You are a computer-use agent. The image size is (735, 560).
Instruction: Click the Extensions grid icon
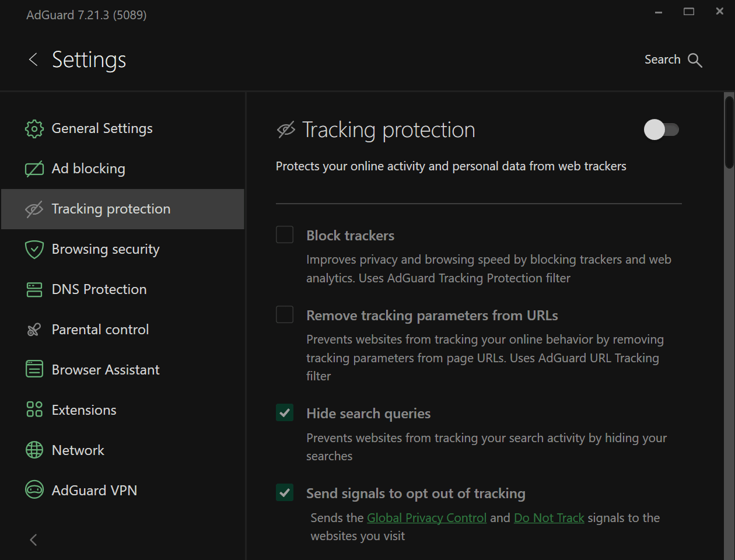pyautogui.click(x=34, y=410)
